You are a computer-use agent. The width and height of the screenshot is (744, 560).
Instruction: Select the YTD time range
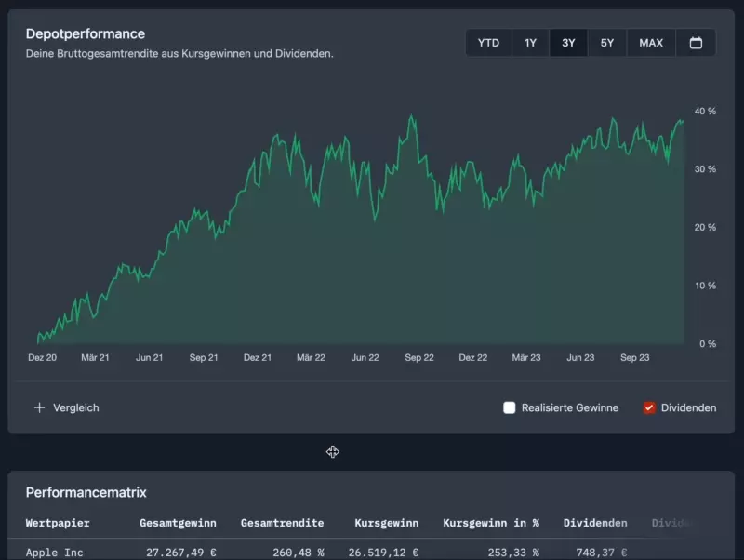point(488,42)
